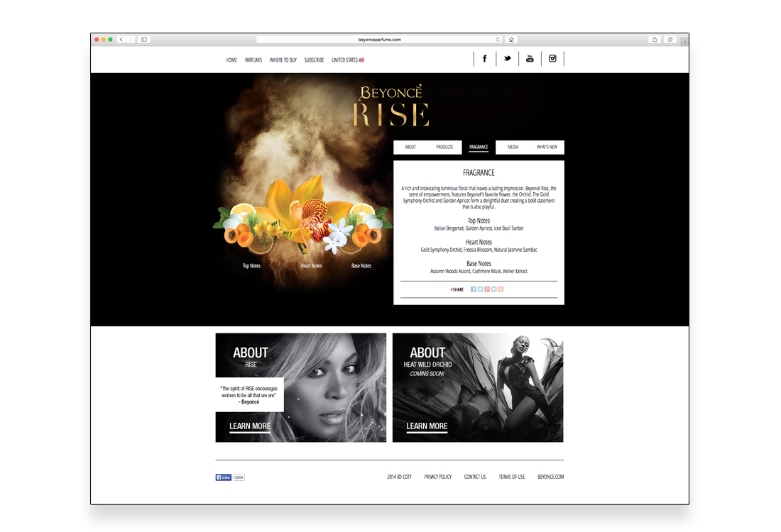Click the Base Notes label under flowers

[x=361, y=266]
